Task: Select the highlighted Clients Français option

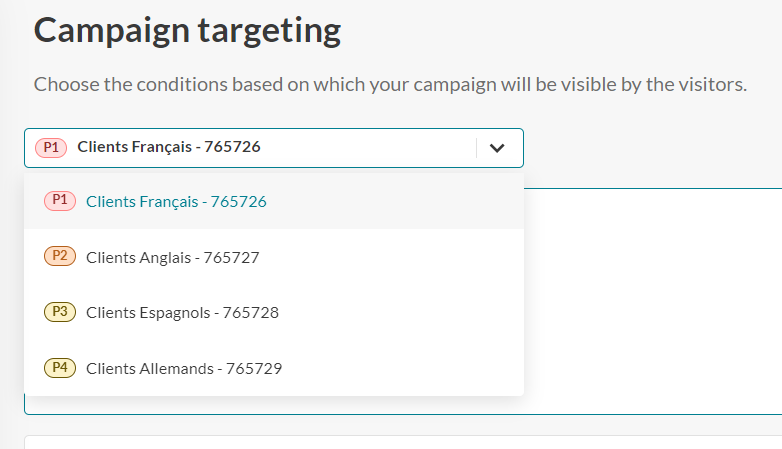Action: click(274, 202)
